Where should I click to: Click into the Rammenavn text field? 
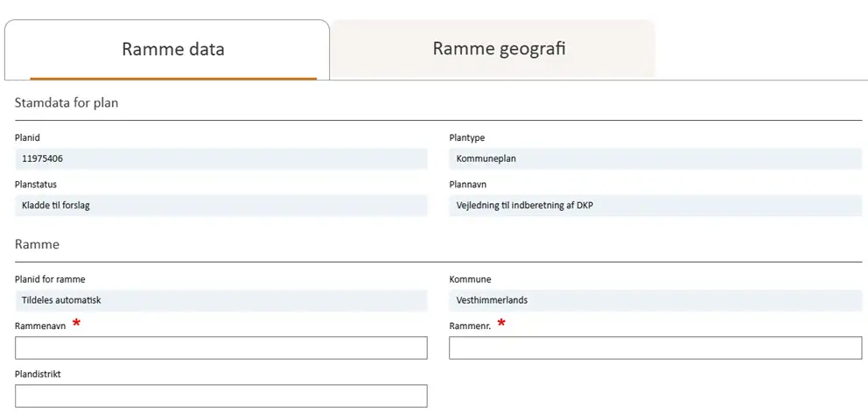[x=220, y=347]
